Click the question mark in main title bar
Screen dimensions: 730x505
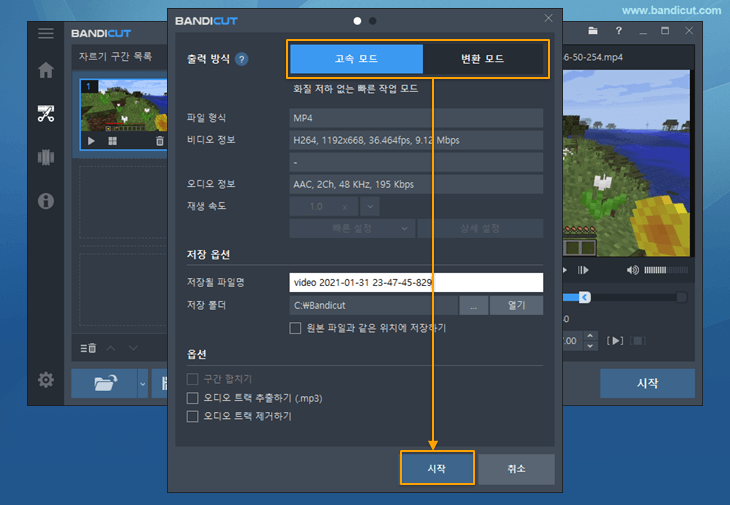(x=618, y=31)
